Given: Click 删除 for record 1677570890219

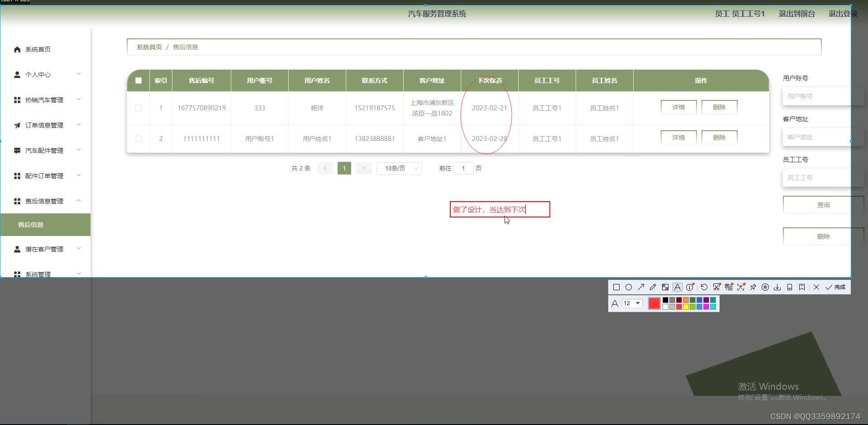Looking at the screenshot, I should coord(719,107).
